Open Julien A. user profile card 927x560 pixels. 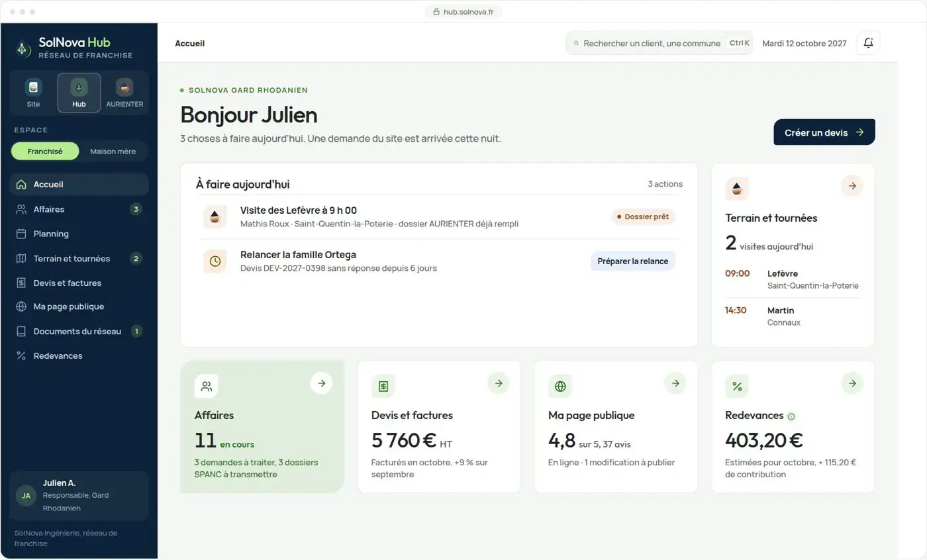(x=79, y=496)
